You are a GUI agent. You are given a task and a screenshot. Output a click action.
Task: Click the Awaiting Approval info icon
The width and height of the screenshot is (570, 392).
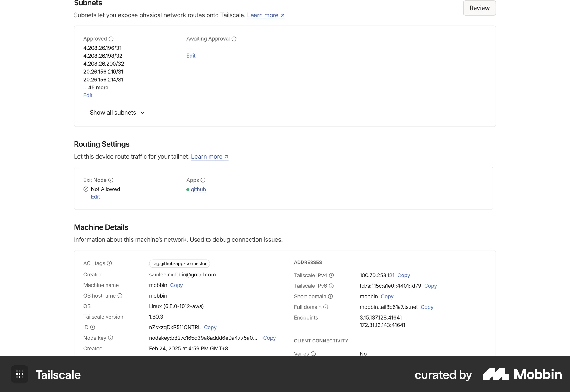tap(234, 39)
